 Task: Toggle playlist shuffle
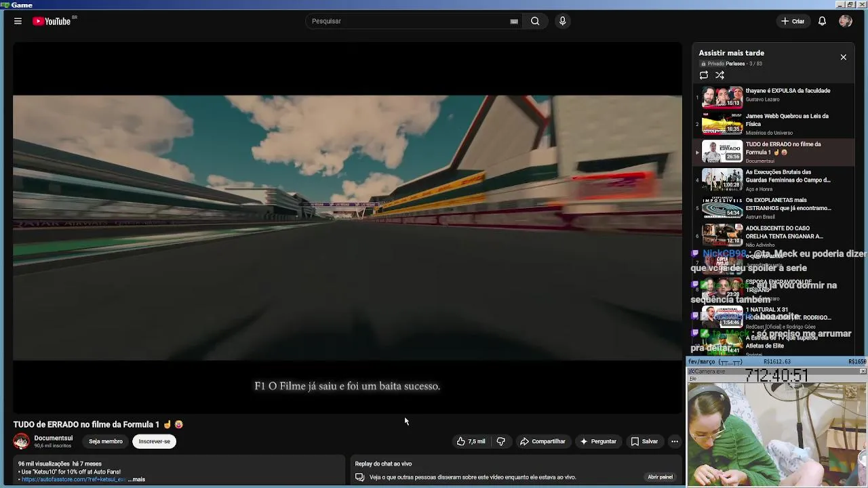719,75
